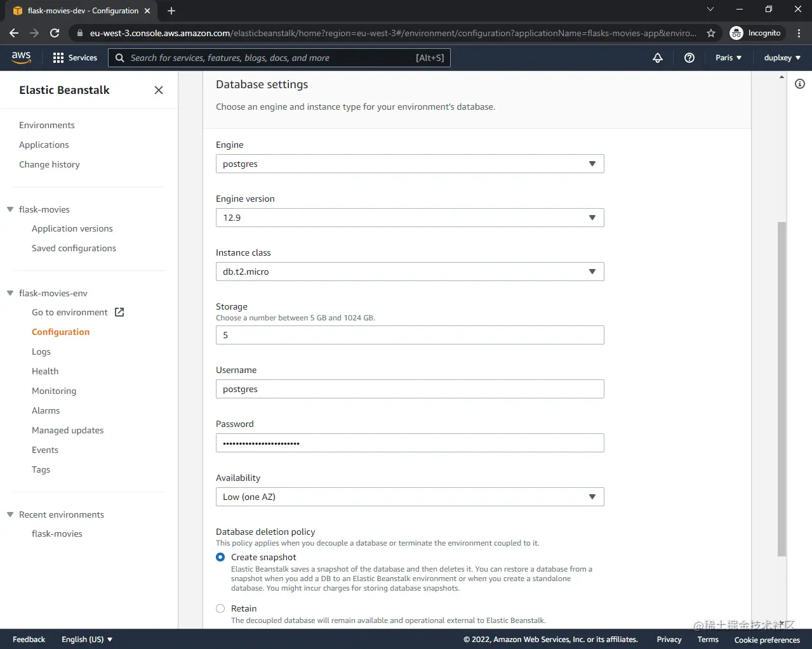
Task: Open the Paris region selector
Action: pos(728,58)
